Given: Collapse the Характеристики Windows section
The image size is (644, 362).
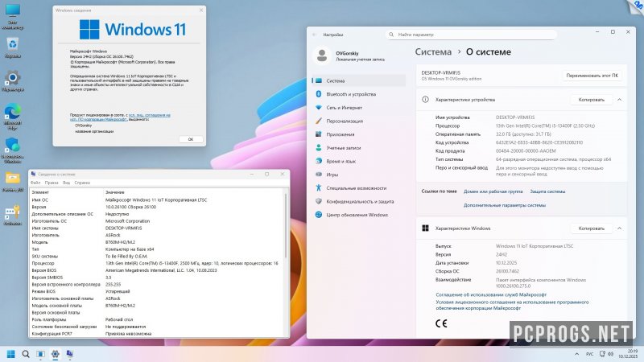Looking at the screenshot, I should pyautogui.click(x=619, y=228).
